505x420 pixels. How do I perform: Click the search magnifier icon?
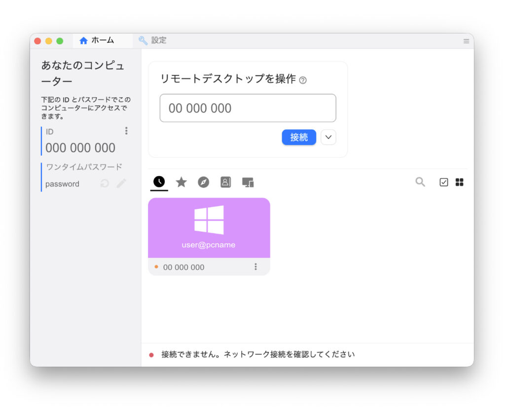[420, 182]
